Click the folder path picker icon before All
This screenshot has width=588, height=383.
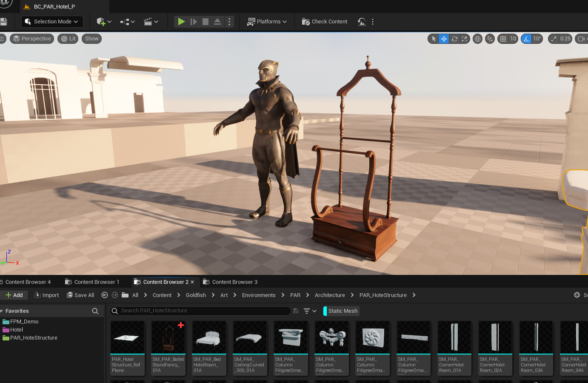[125, 295]
